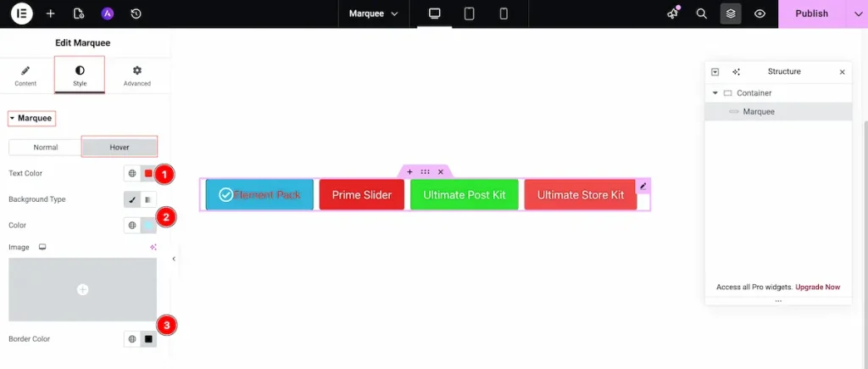
Task: Open the Publish options arrow
Action: point(857,14)
